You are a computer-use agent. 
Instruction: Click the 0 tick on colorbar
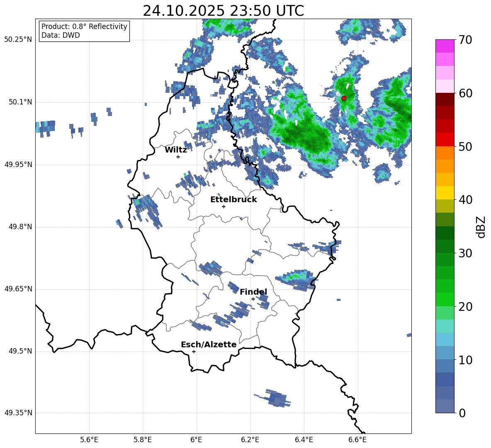462,413
